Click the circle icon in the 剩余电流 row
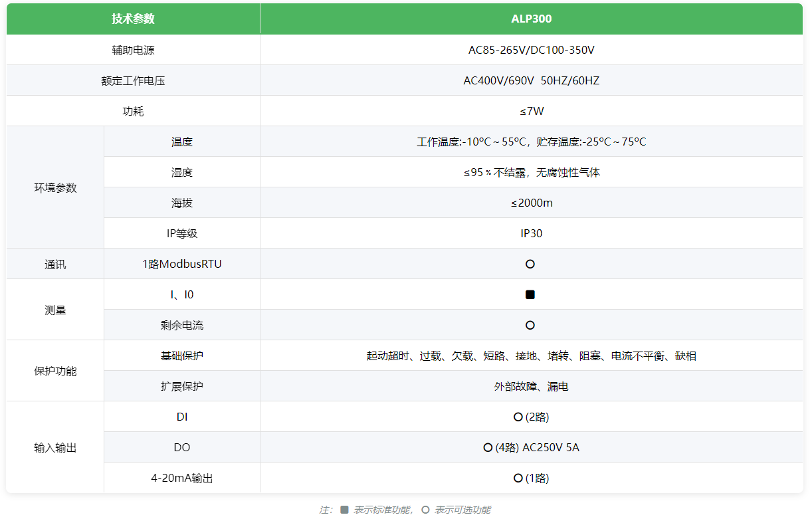 [x=530, y=325]
